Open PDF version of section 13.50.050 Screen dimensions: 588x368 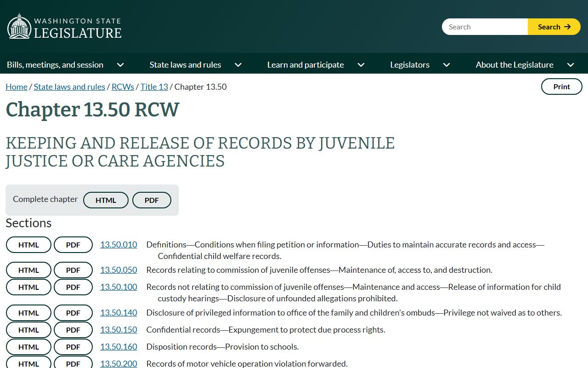(x=73, y=270)
